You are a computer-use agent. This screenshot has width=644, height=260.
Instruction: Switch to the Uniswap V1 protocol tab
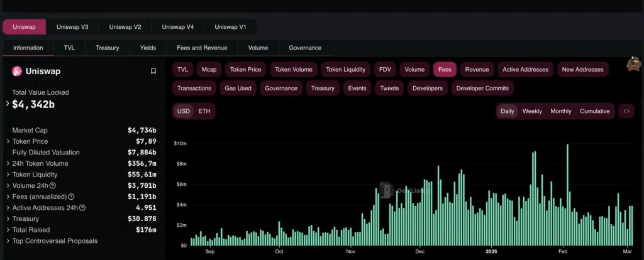click(x=230, y=27)
